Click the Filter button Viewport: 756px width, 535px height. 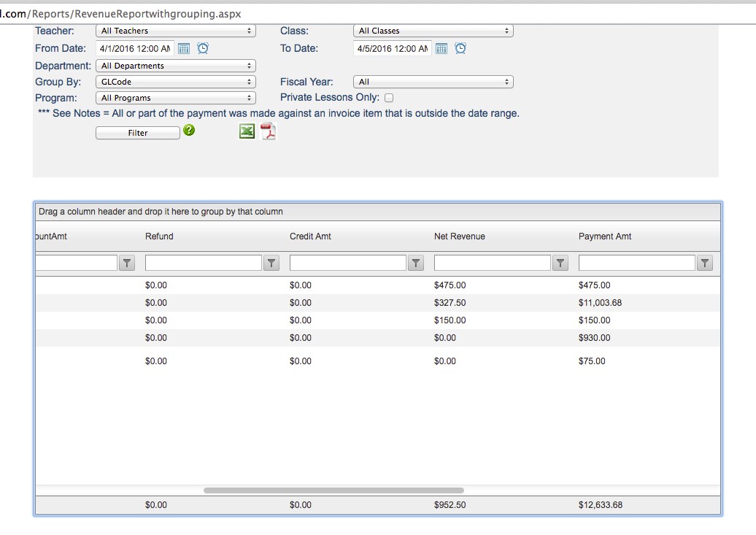click(x=138, y=133)
